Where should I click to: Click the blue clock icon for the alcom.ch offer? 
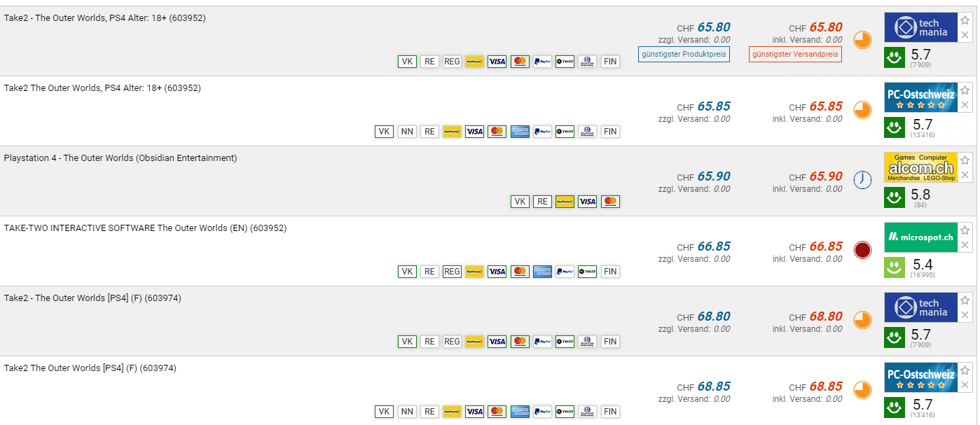pos(862,180)
